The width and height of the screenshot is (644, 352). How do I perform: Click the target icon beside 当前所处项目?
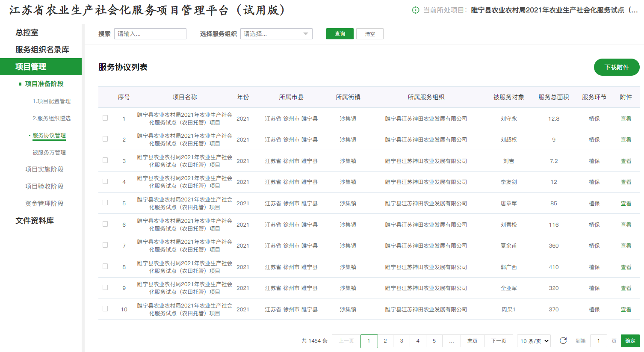click(x=415, y=10)
